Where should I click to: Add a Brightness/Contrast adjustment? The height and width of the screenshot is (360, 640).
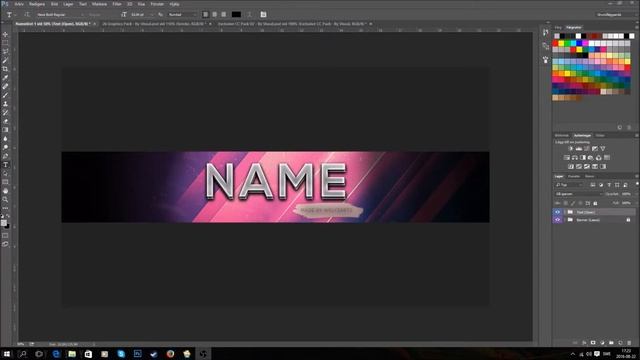tap(571, 149)
